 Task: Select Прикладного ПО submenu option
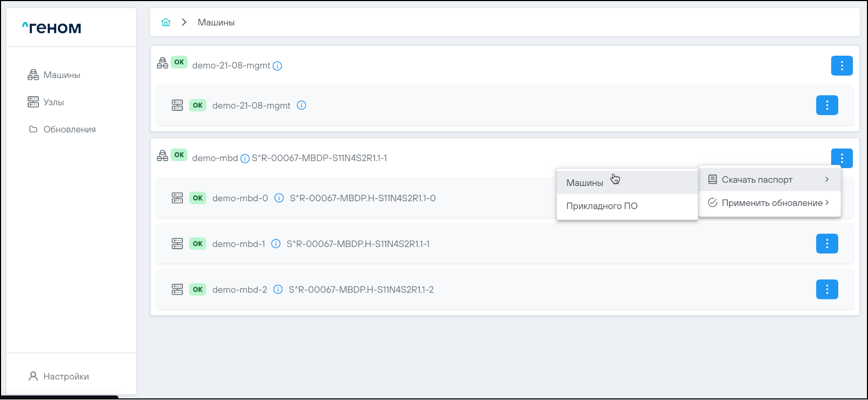pos(602,206)
